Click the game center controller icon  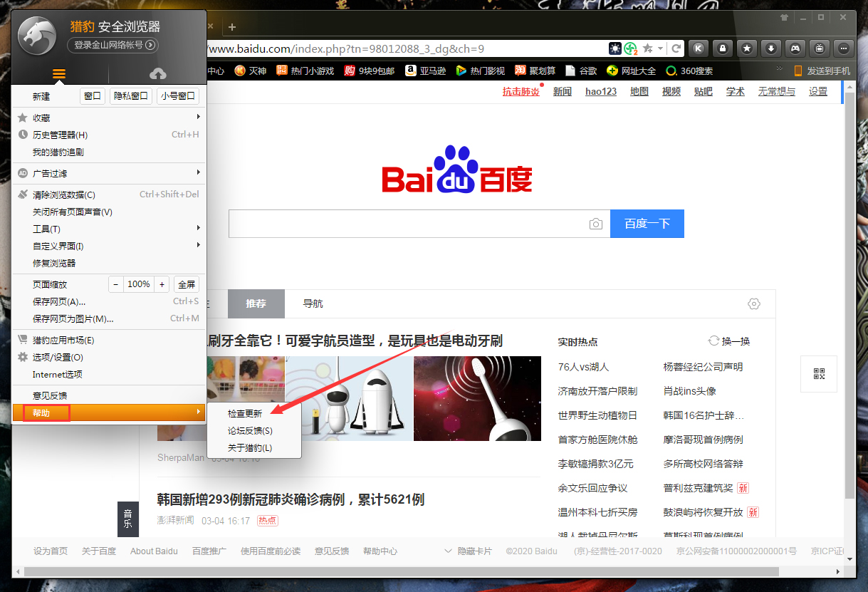pos(795,48)
